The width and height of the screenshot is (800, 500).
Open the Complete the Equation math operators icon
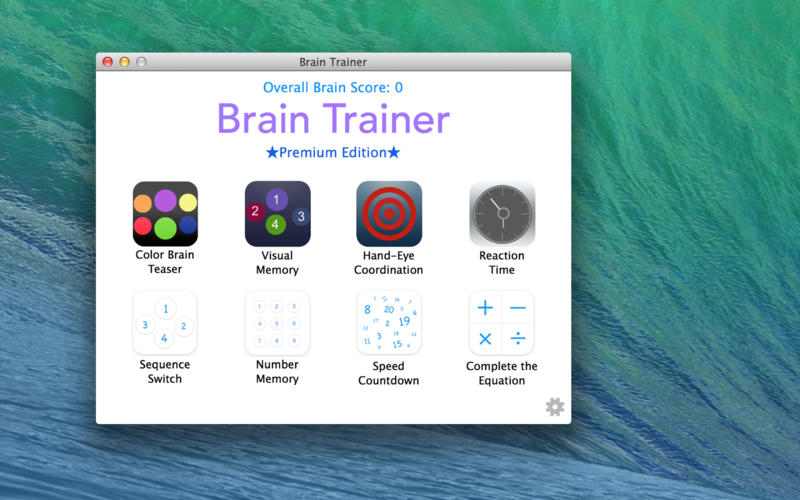(502, 322)
